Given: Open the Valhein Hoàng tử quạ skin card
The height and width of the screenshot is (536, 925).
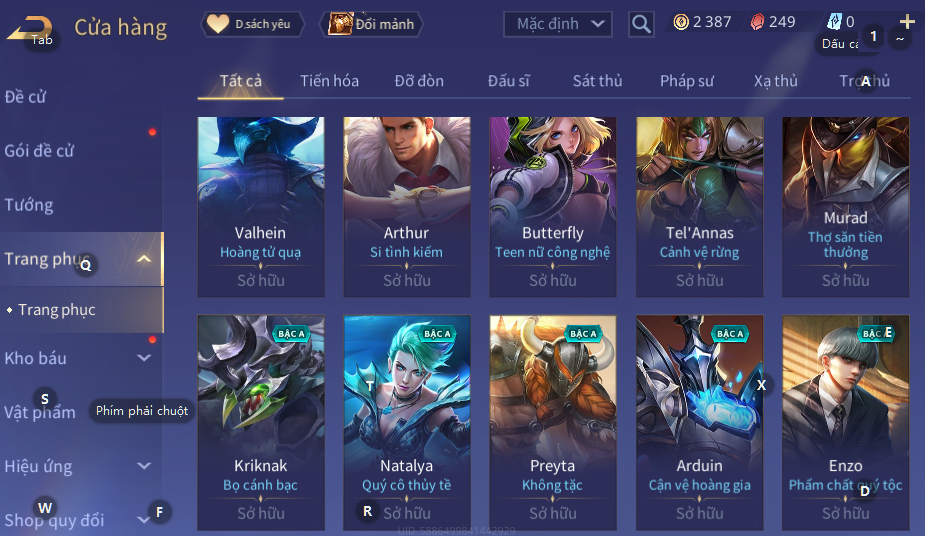Looking at the screenshot, I should pos(261,206).
